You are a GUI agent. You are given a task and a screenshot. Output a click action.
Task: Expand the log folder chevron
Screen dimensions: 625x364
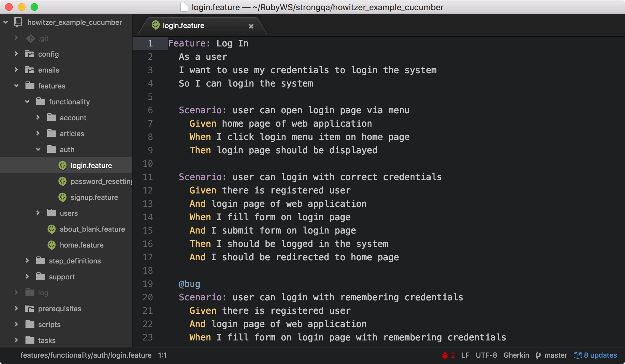click(16, 293)
